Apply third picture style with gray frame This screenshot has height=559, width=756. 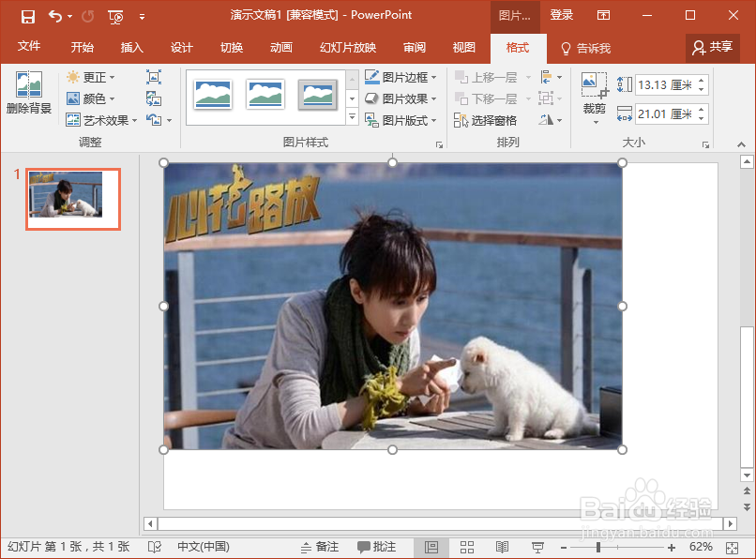pyautogui.click(x=317, y=95)
